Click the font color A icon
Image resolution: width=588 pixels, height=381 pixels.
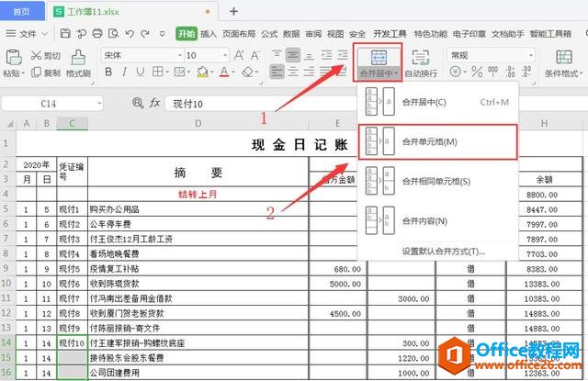point(224,72)
